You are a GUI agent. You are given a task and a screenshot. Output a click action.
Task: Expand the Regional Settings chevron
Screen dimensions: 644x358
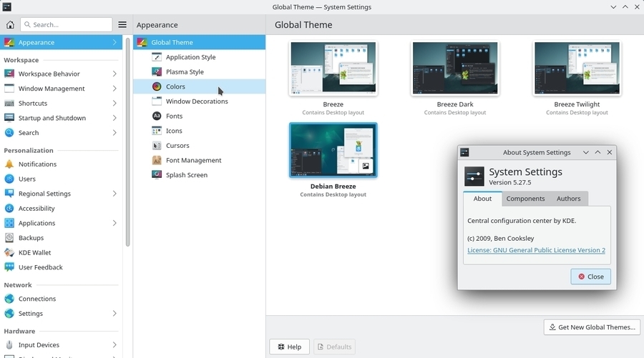click(114, 194)
